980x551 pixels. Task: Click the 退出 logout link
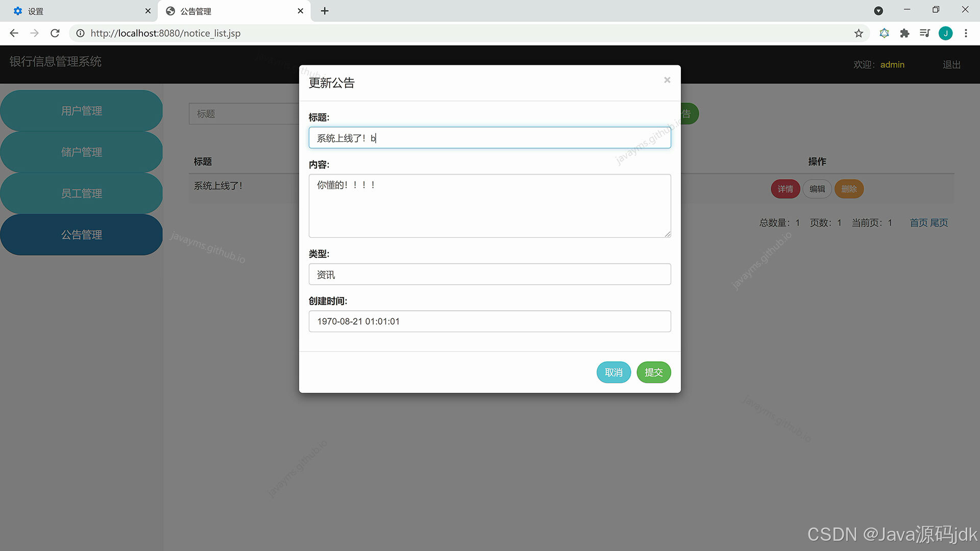[951, 65]
